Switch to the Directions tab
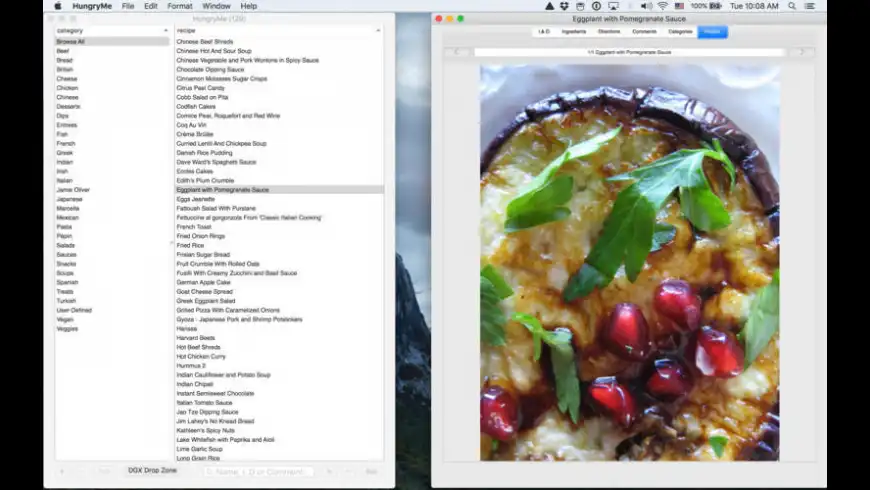Image resolution: width=870 pixels, height=490 pixels. pos(609,32)
